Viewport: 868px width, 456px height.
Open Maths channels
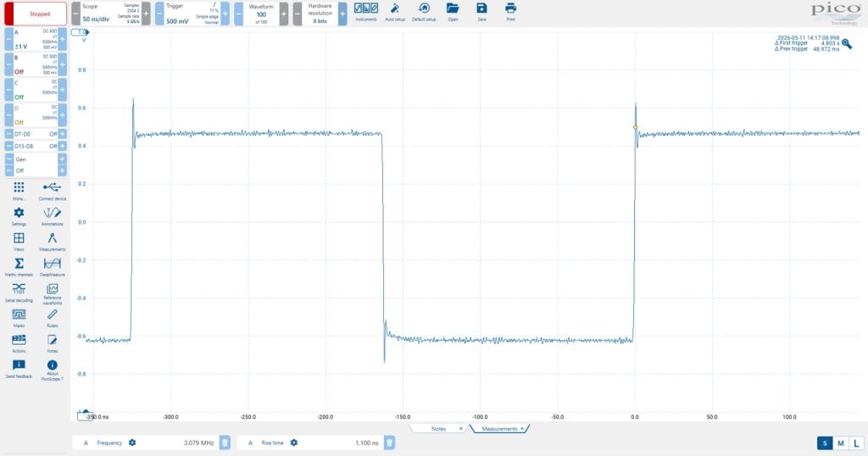19,267
